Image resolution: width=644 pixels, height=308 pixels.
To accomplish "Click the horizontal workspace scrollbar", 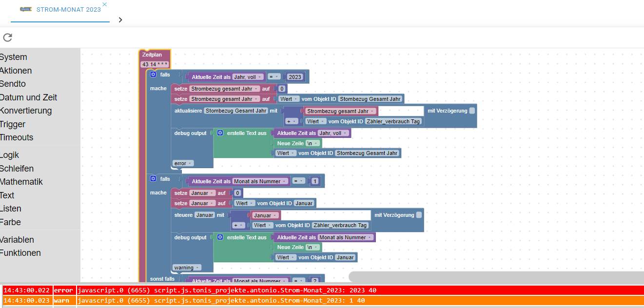I will coord(496,276).
